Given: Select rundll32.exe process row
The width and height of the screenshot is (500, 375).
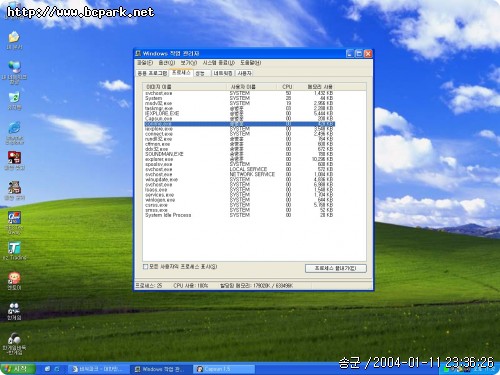Looking at the screenshot, I should pos(239,139).
